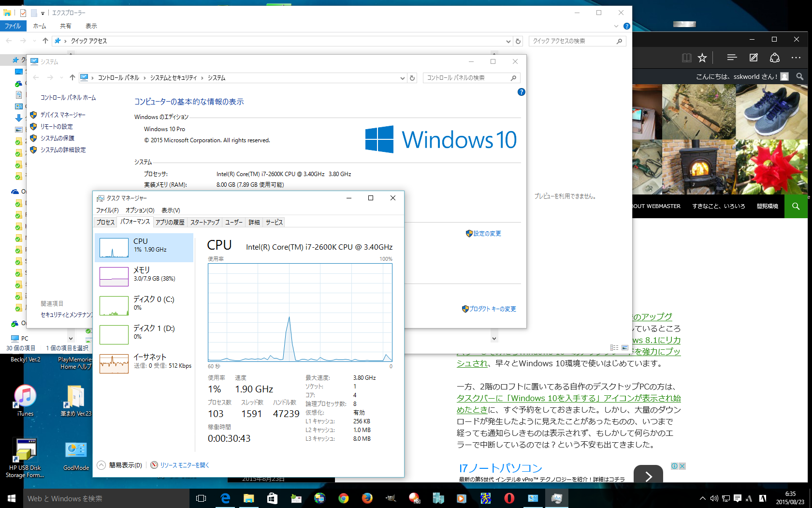Click コントロール パネルの検索 search field
This screenshot has width=812, height=508.
pyautogui.click(x=471, y=78)
